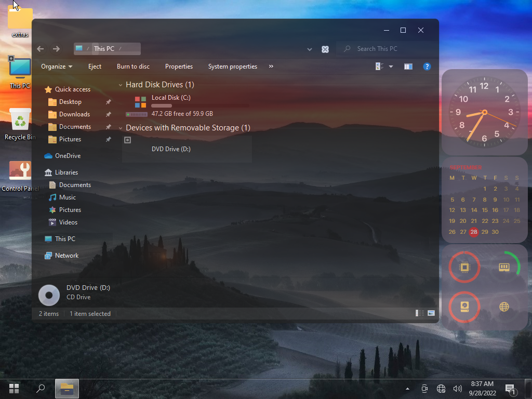Click the search magnifier in Search This PC
The height and width of the screenshot is (399, 532).
coord(347,49)
